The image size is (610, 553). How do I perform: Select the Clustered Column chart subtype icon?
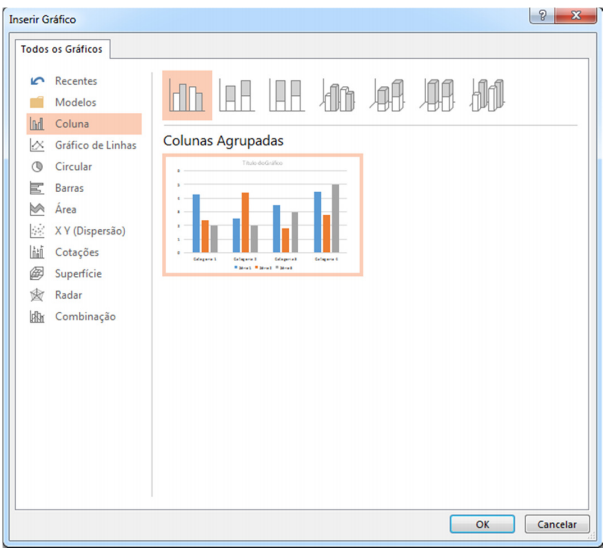tap(187, 95)
